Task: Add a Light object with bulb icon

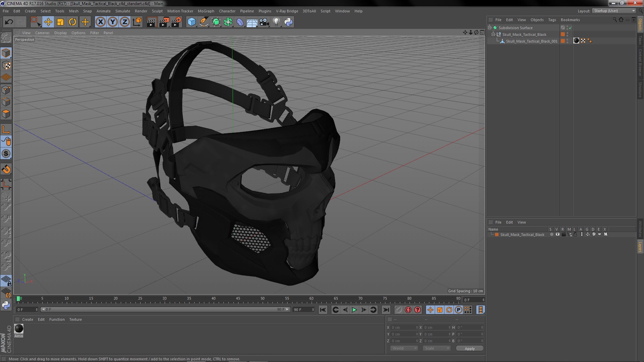Action: point(276,22)
